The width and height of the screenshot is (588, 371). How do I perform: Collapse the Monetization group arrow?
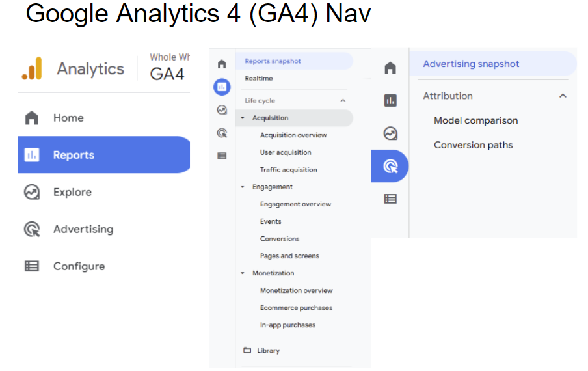click(243, 273)
